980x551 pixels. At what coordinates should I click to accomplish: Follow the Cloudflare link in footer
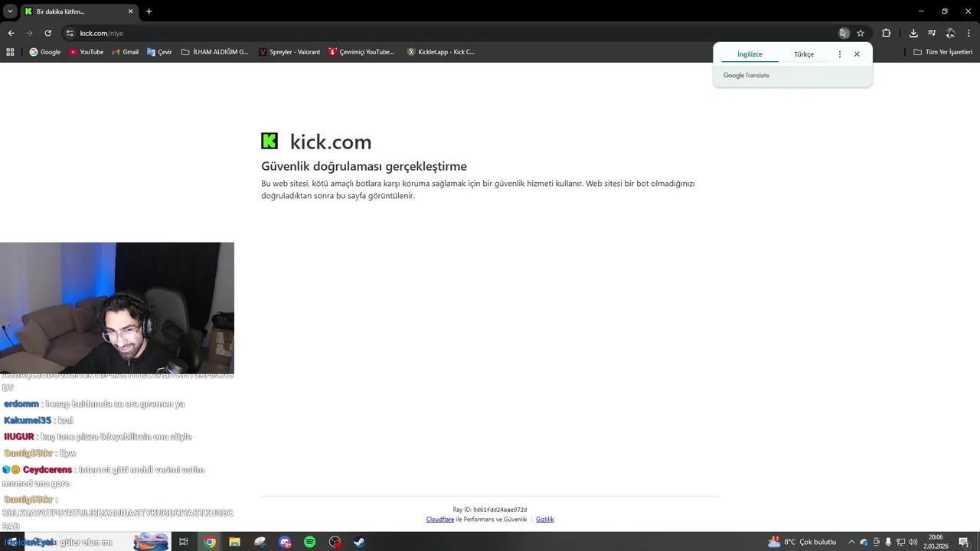pyautogui.click(x=440, y=519)
